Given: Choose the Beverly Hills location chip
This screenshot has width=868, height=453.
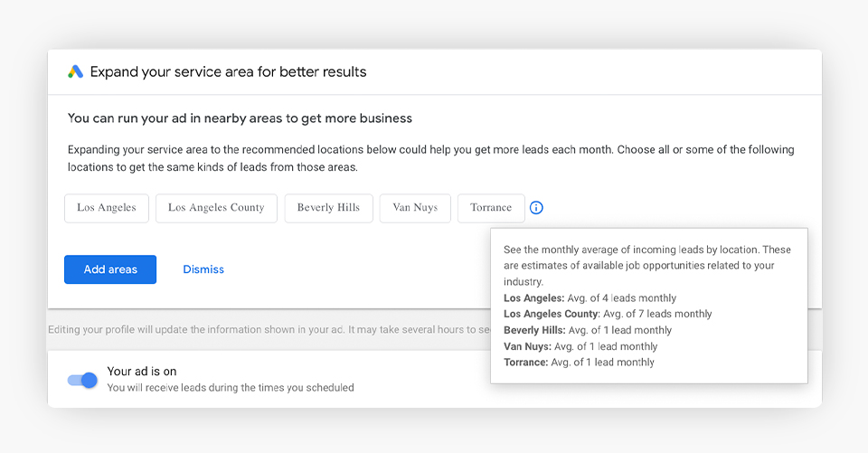Looking at the screenshot, I should (328, 208).
